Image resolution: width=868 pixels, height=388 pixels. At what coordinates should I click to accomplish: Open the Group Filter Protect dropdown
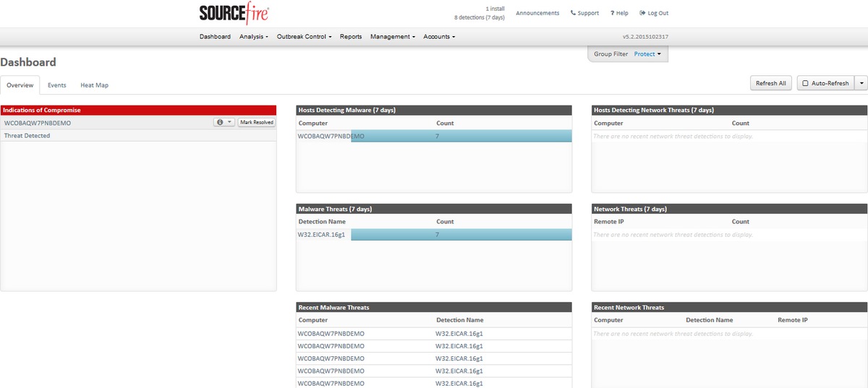647,54
